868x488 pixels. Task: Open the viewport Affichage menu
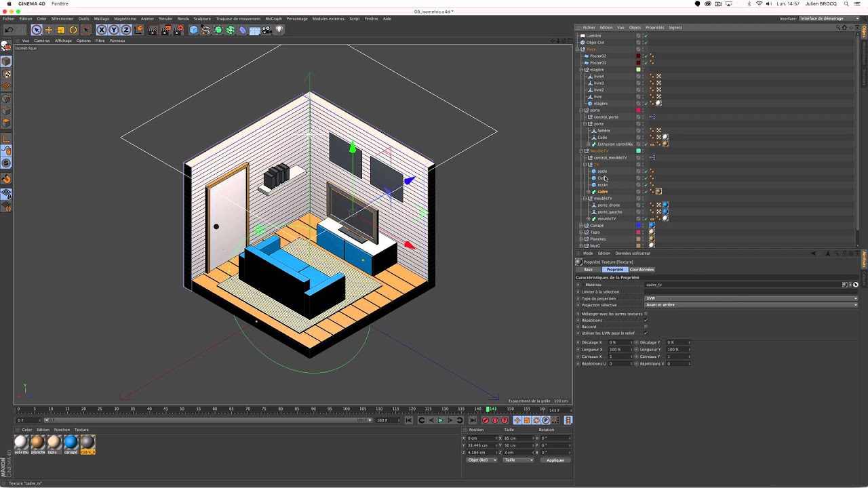point(63,41)
